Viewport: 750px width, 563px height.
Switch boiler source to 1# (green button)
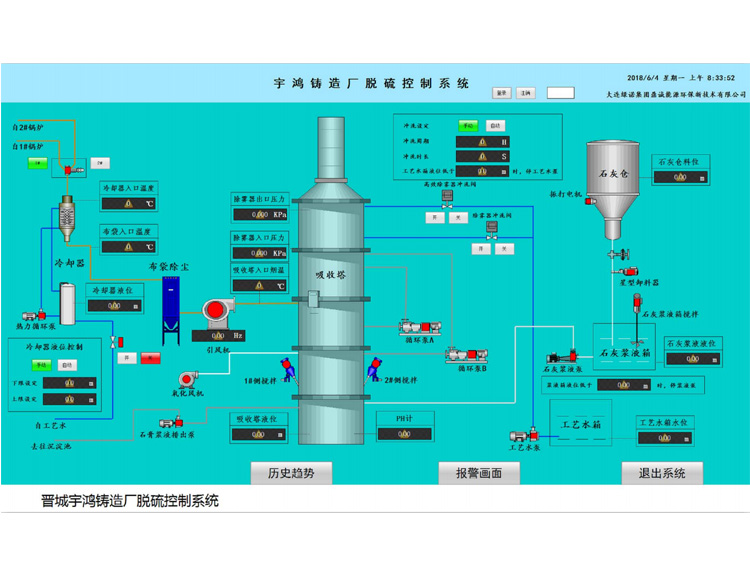point(38,163)
